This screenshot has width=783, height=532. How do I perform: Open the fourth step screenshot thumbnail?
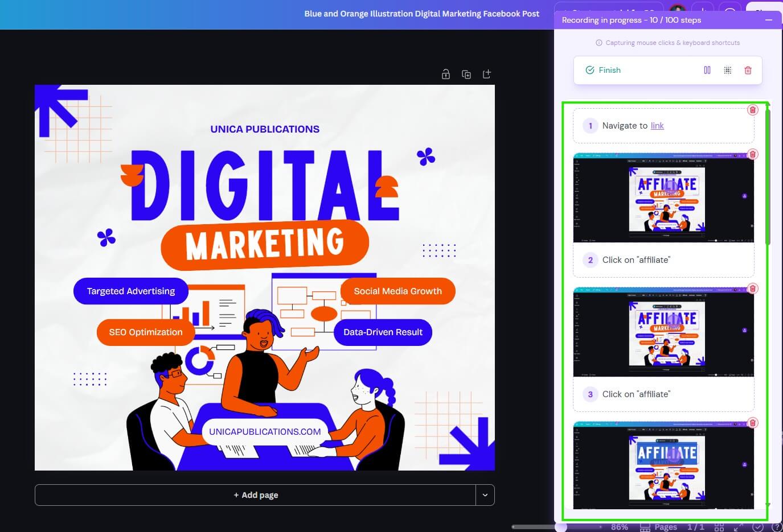point(663,465)
